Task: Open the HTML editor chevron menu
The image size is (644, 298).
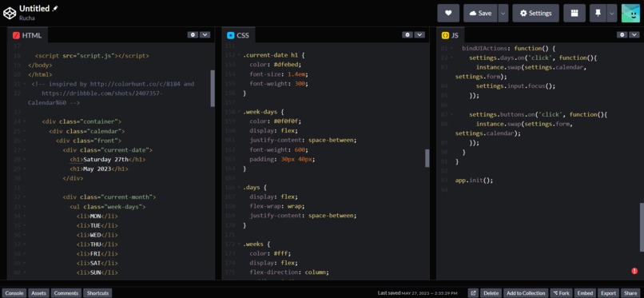Action: pyautogui.click(x=205, y=35)
